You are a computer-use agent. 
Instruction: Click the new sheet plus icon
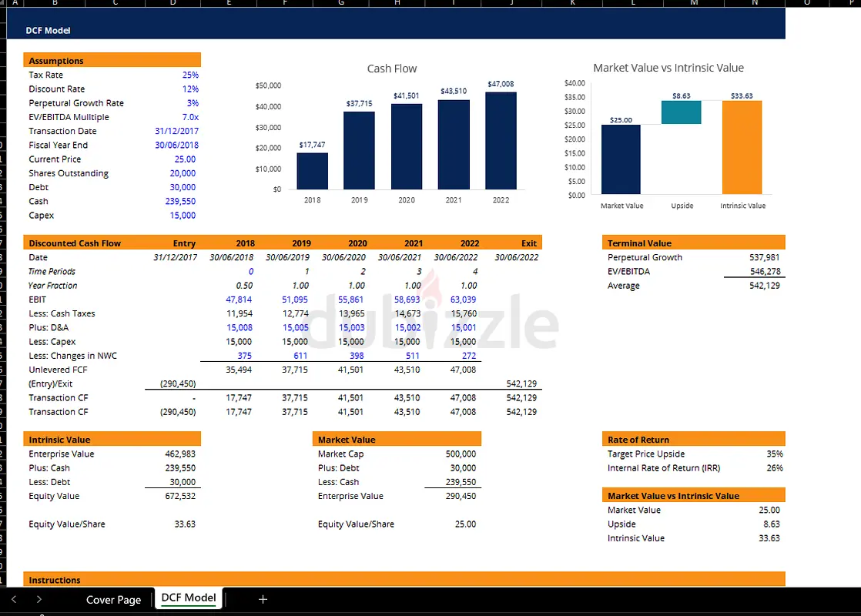tap(263, 599)
